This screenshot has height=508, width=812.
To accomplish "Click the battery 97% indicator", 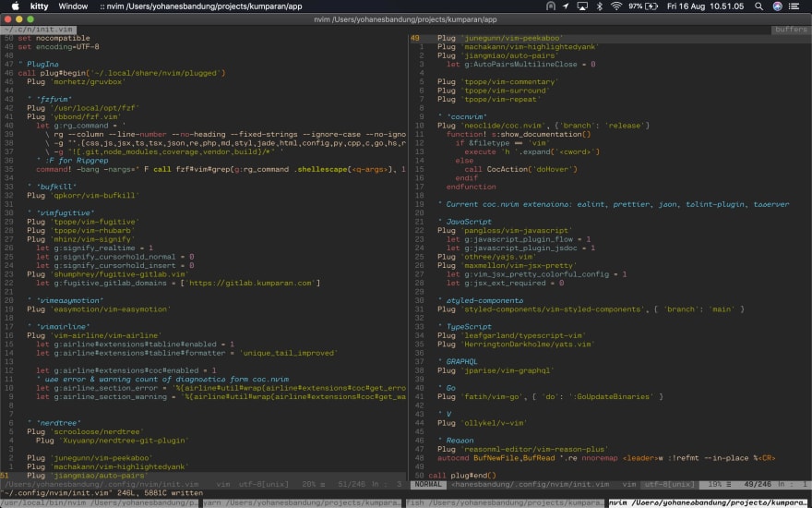I will [x=643, y=6].
